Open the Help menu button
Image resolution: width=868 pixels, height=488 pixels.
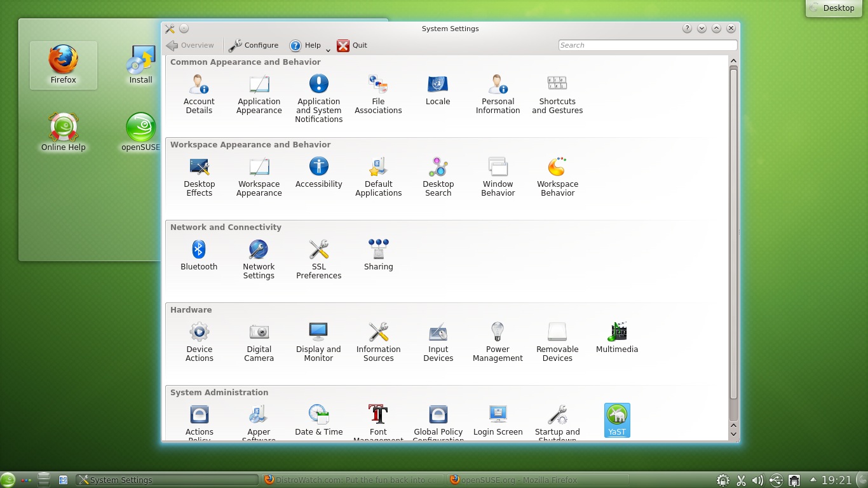305,45
